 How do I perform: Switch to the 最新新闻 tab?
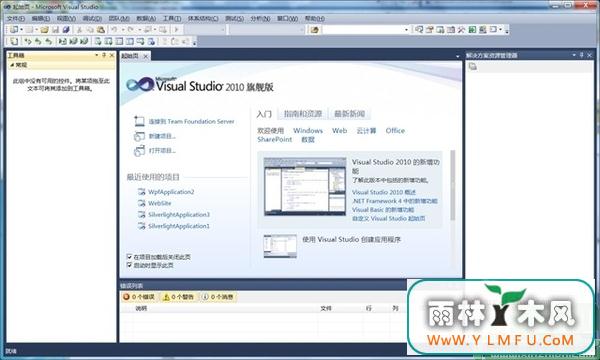point(349,114)
